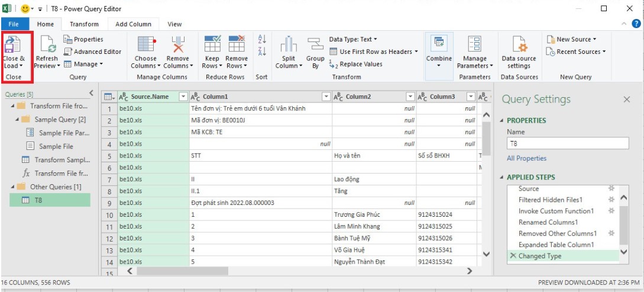Viewport: 644px width, 292px height.
Task: Click the Refresh Preview icon
Action: (x=48, y=44)
